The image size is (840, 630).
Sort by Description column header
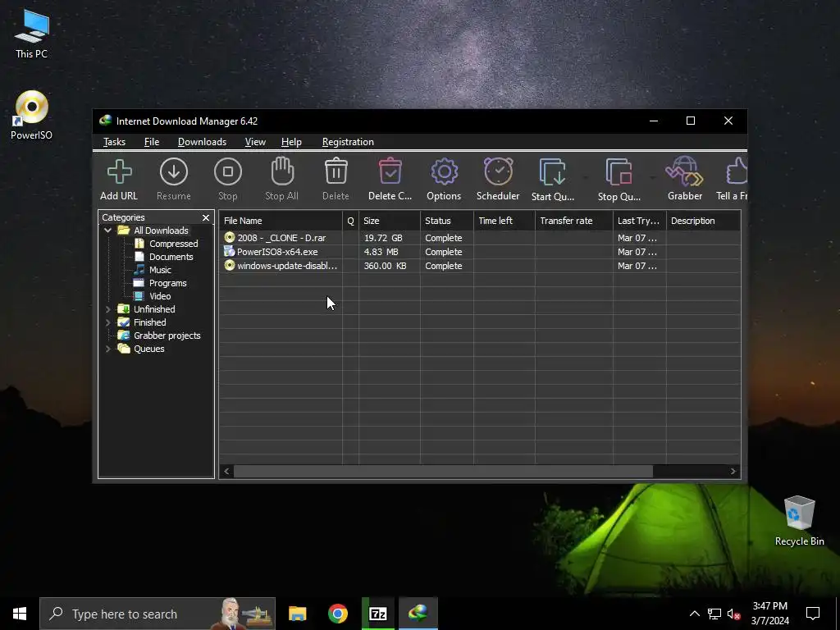click(x=703, y=221)
